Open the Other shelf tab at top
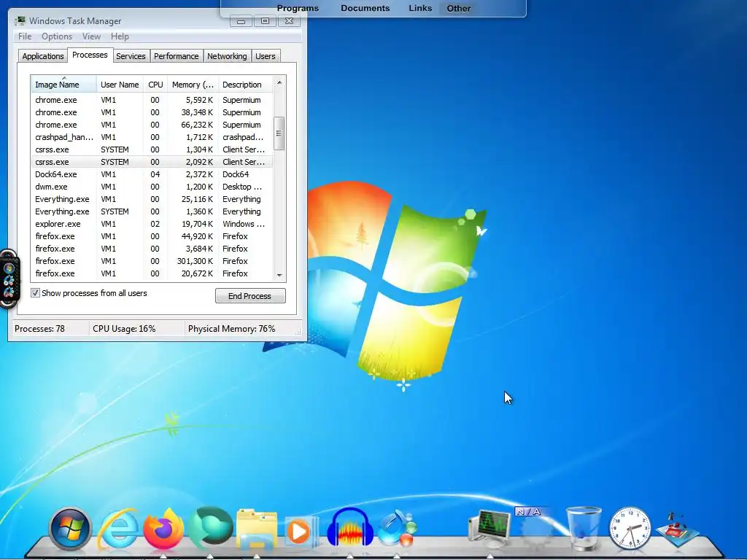 pyautogui.click(x=458, y=8)
